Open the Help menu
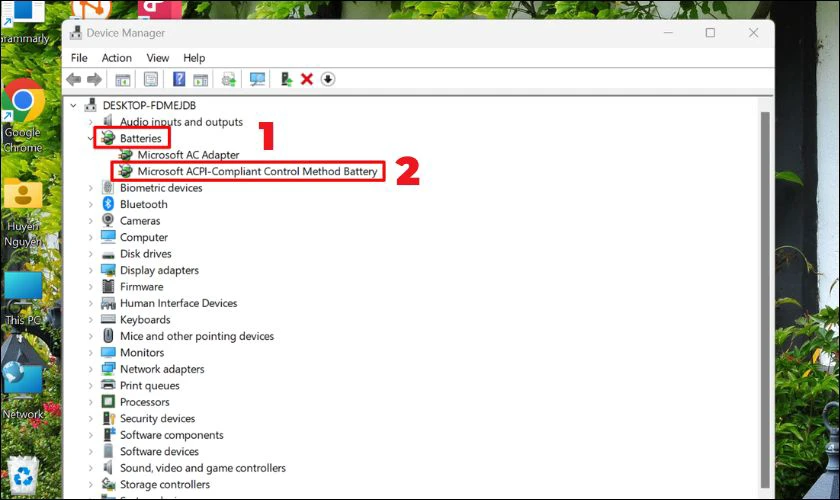840x500 pixels. [x=194, y=58]
